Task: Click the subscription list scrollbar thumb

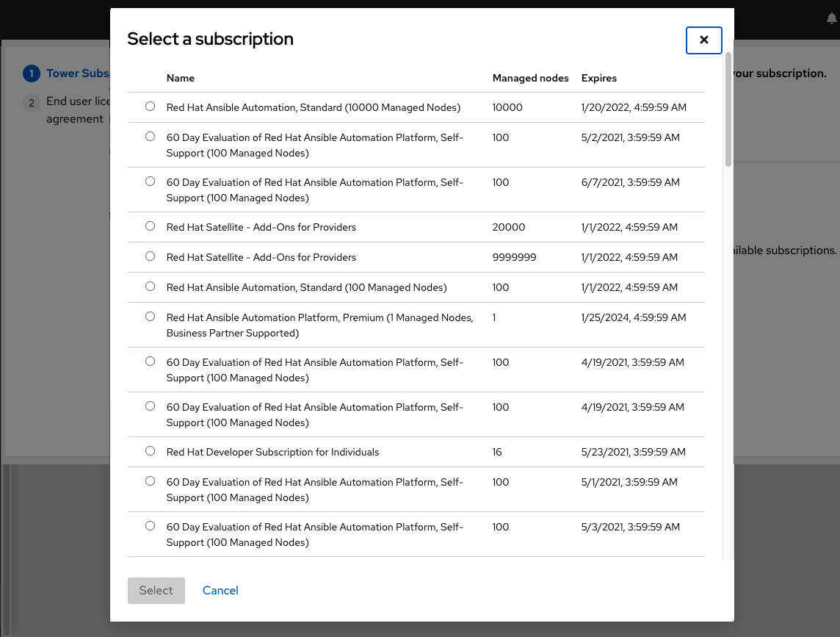Action: tap(728, 109)
